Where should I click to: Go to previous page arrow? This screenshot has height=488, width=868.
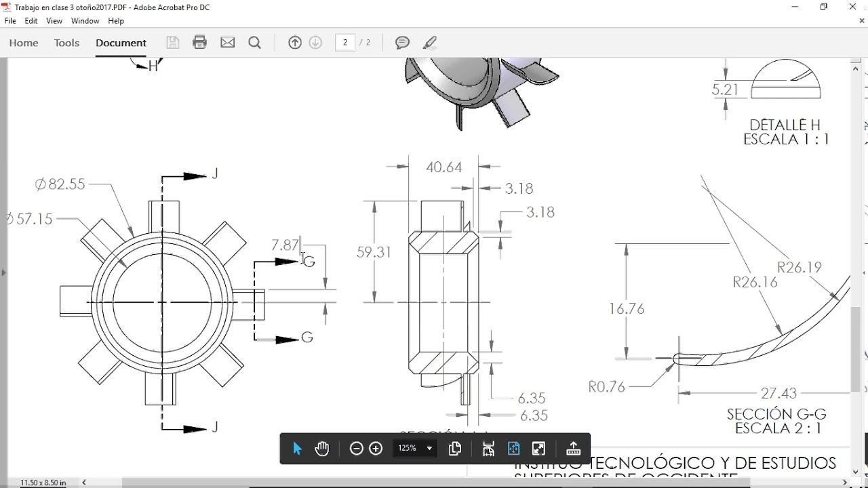pyautogui.click(x=295, y=43)
